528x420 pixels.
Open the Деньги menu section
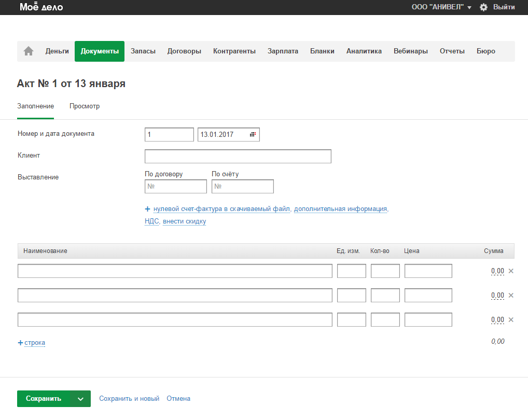[57, 51]
